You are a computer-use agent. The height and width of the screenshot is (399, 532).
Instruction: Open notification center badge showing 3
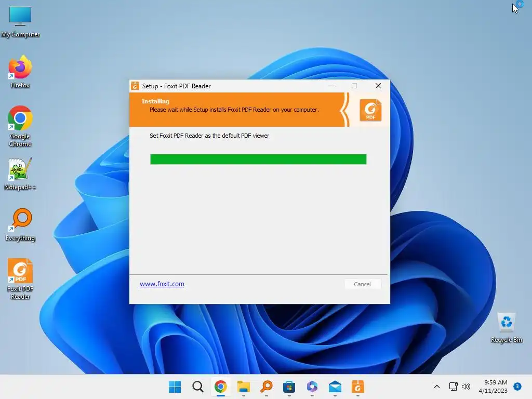point(517,387)
